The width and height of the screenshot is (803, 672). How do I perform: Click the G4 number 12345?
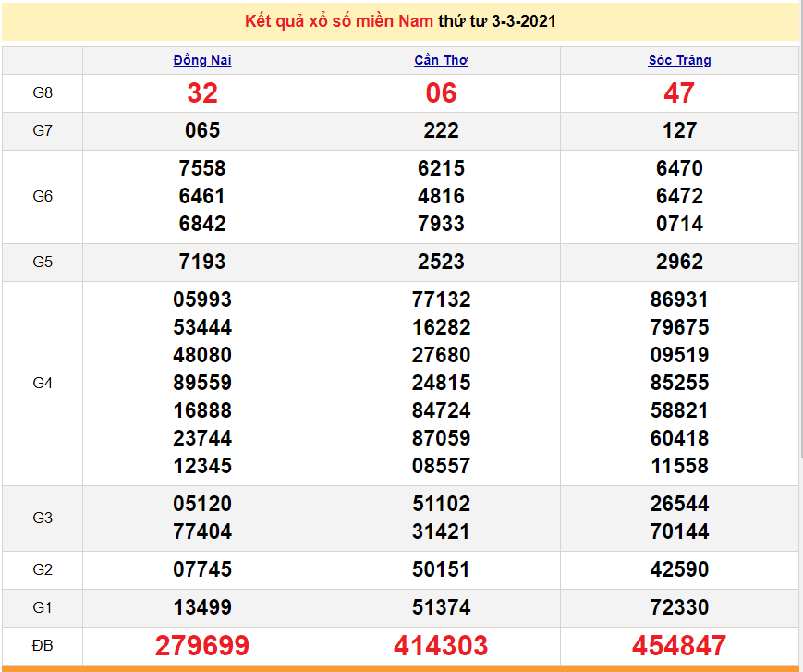pyautogui.click(x=202, y=466)
